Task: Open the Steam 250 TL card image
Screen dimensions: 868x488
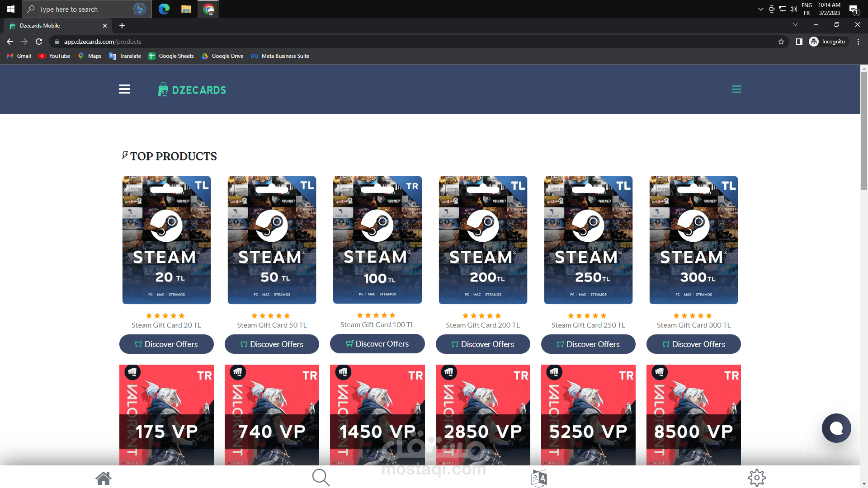Action: [x=588, y=240]
